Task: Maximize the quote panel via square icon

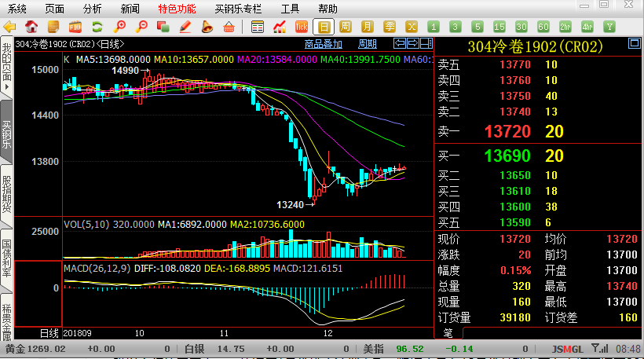Action: point(634,43)
